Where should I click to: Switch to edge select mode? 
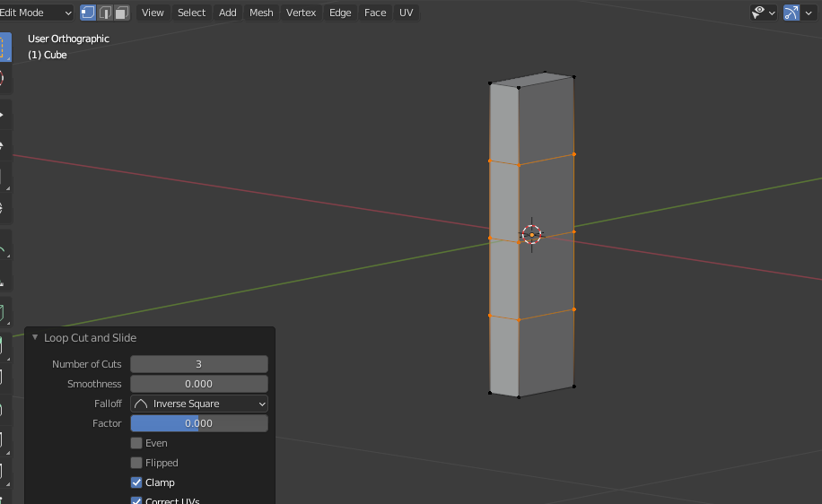[x=105, y=13]
